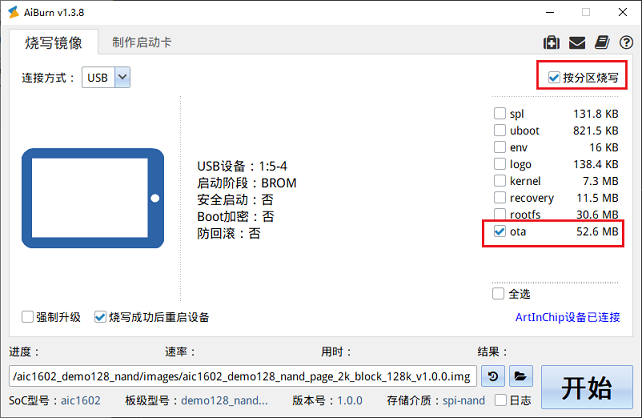
Task: Uncheck the ota partition checkbox
Action: click(500, 232)
